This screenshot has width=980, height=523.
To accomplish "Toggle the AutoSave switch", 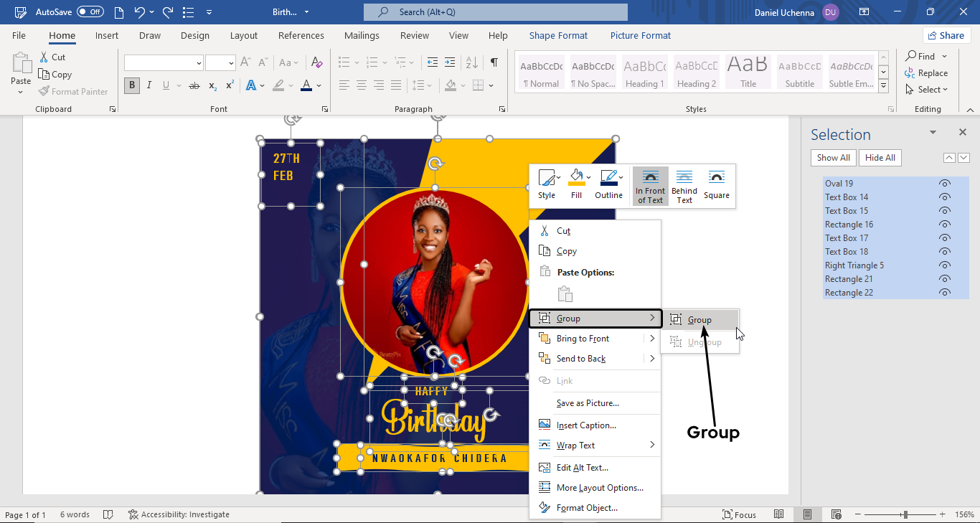I will (x=90, y=12).
